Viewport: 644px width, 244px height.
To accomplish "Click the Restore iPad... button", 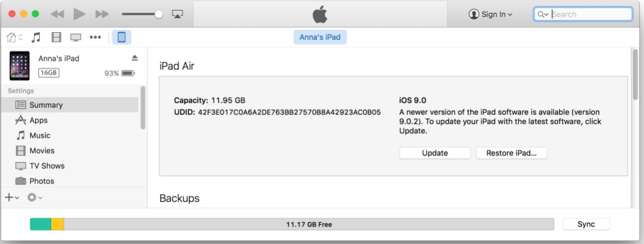I will (511, 153).
